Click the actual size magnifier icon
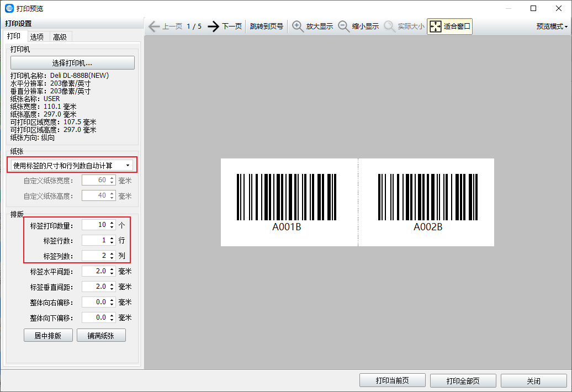572x392 pixels. (x=390, y=27)
